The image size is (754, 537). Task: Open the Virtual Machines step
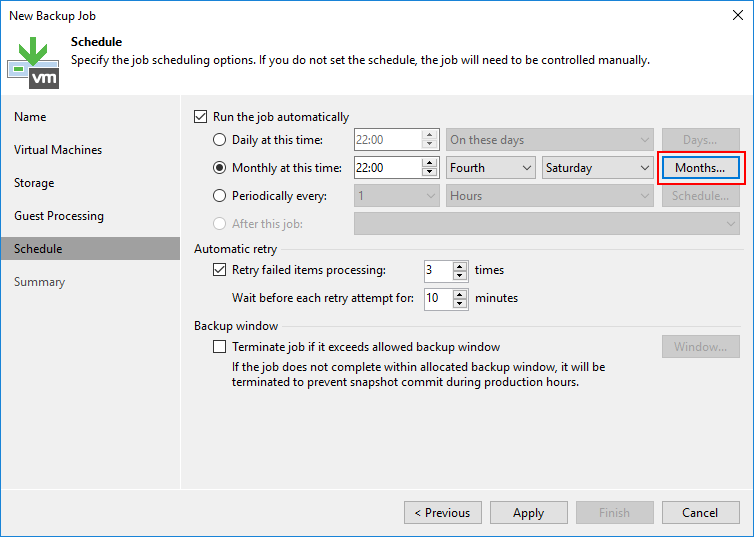point(58,150)
